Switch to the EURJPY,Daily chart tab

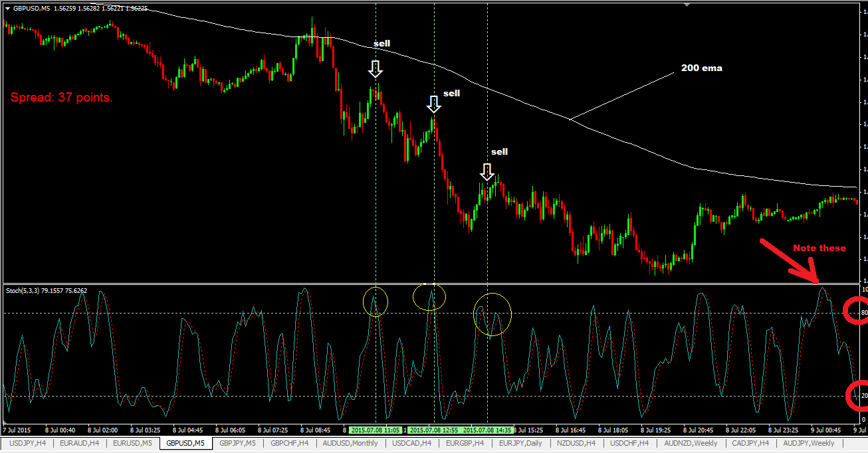click(x=521, y=443)
